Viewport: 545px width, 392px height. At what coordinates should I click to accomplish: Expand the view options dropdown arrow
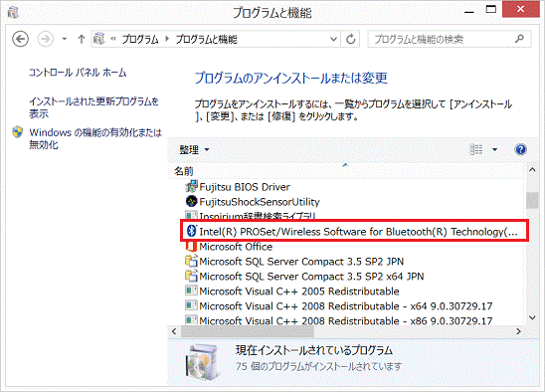pyautogui.click(x=494, y=149)
